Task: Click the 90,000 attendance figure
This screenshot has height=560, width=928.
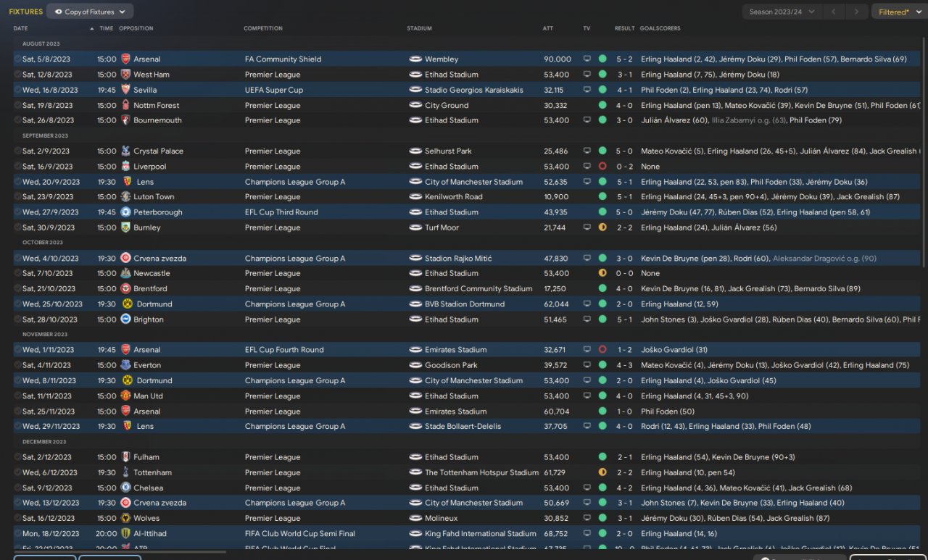Action: [558, 59]
